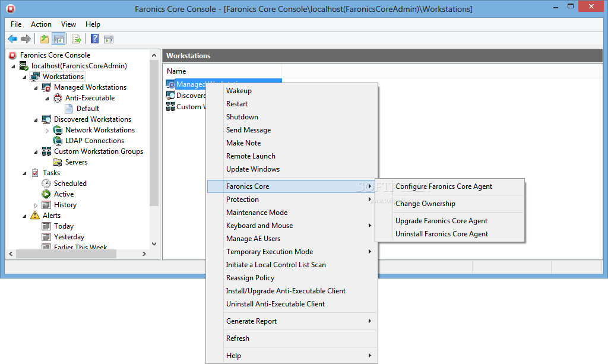Image resolution: width=608 pixels, height=364 pixels.
Task: Open the Help menu in menu bar
Action: [93, 24]
